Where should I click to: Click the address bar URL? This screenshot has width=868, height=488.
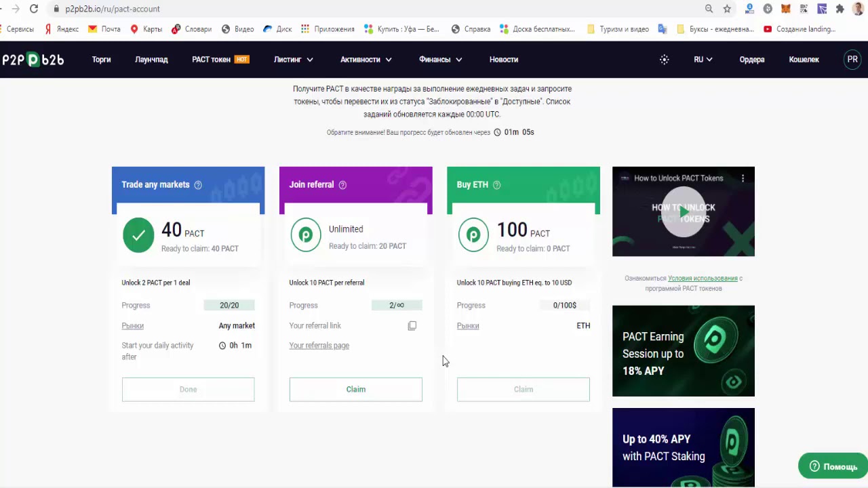(113, 9)
